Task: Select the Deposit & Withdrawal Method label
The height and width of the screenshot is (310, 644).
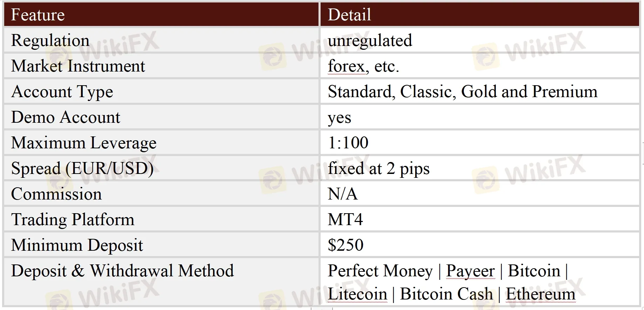Action: [122, 271]
